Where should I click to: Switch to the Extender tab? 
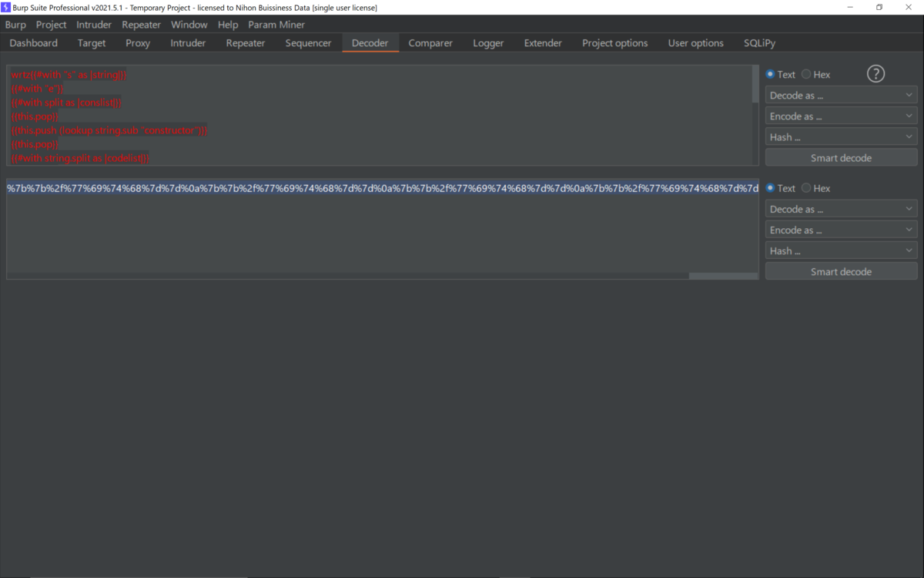click(x=543, y=43)
